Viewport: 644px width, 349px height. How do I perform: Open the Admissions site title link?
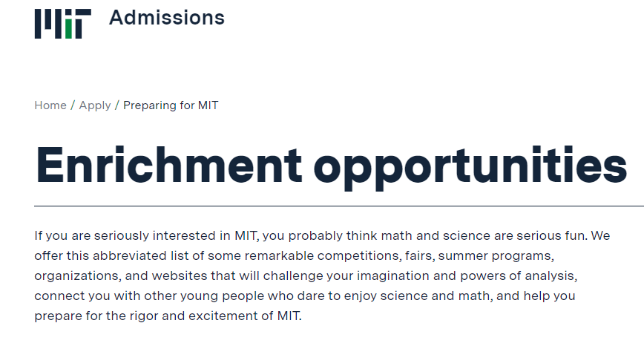tap(166, 17)
